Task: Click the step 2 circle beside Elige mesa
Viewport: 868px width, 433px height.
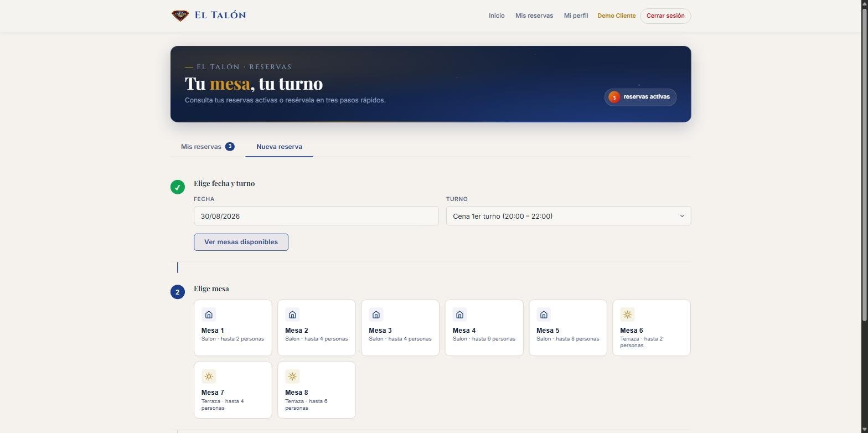Action: pos(178,292)
